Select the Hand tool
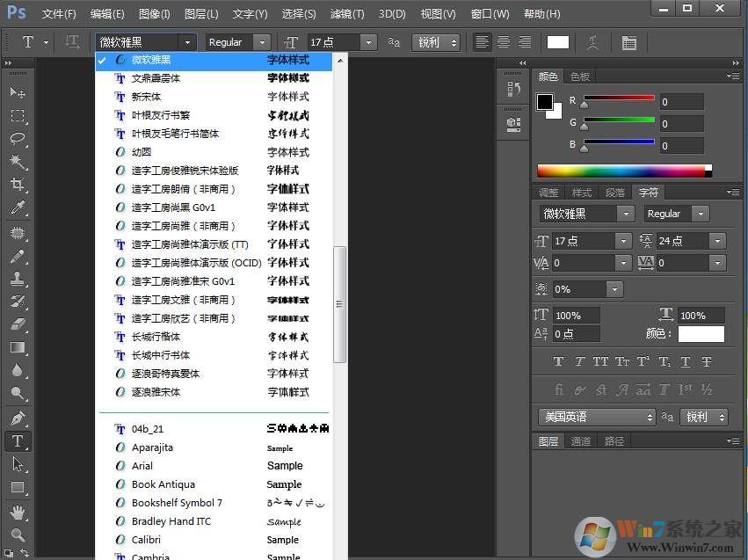The image size is (748, 560). [18, 512]
